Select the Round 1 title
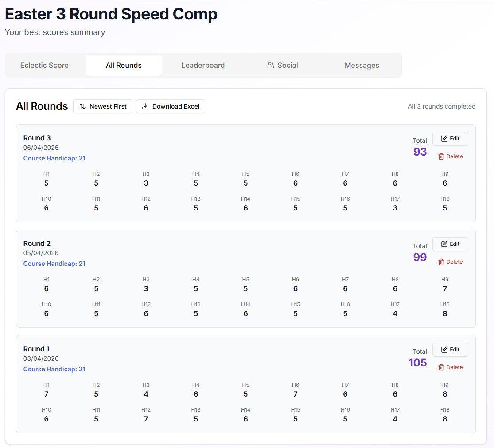494x448 pixels. pyautogui.click(x=36, y=349)
